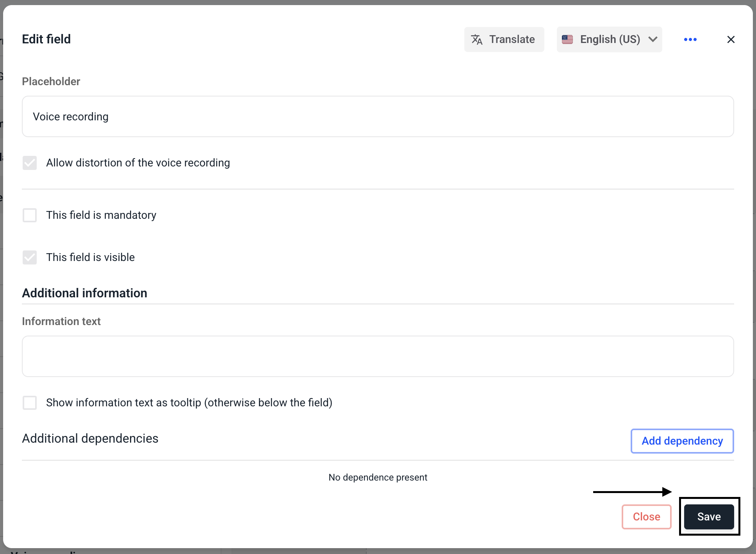Click the This field is mandatory label
Image resolution: width=756 pixels, height=554 pixels.
(x=101, y=215)
